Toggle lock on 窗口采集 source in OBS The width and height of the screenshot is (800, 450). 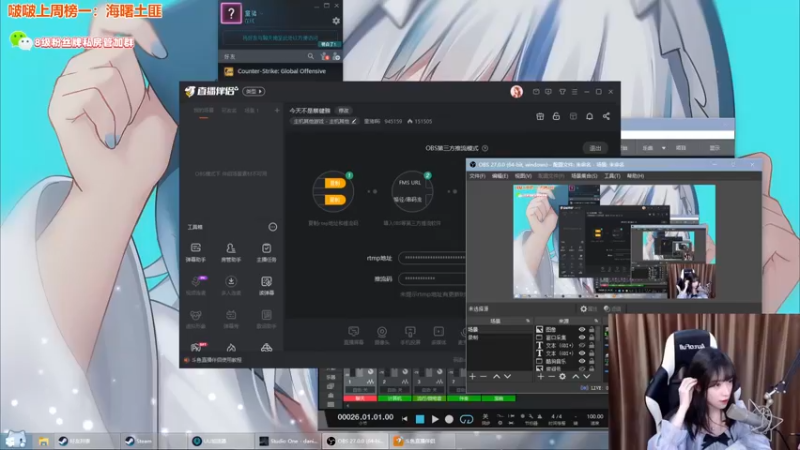coord(592,337)
